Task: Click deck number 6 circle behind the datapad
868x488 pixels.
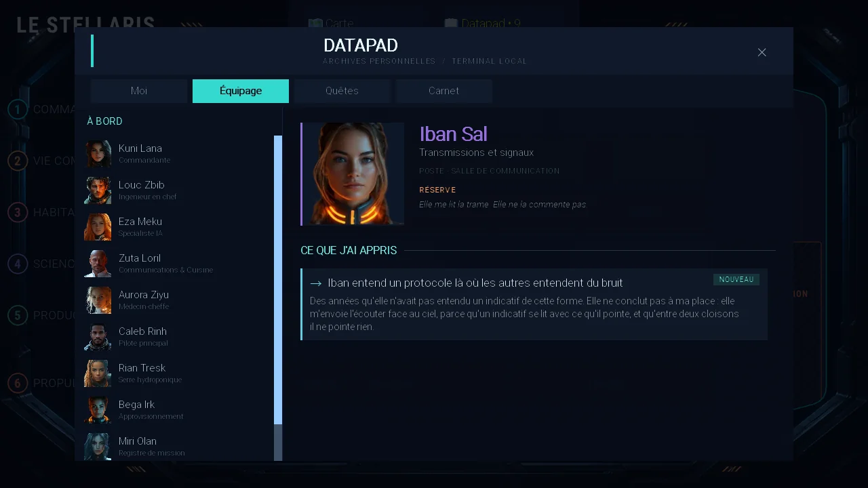Action: (18, 383)
